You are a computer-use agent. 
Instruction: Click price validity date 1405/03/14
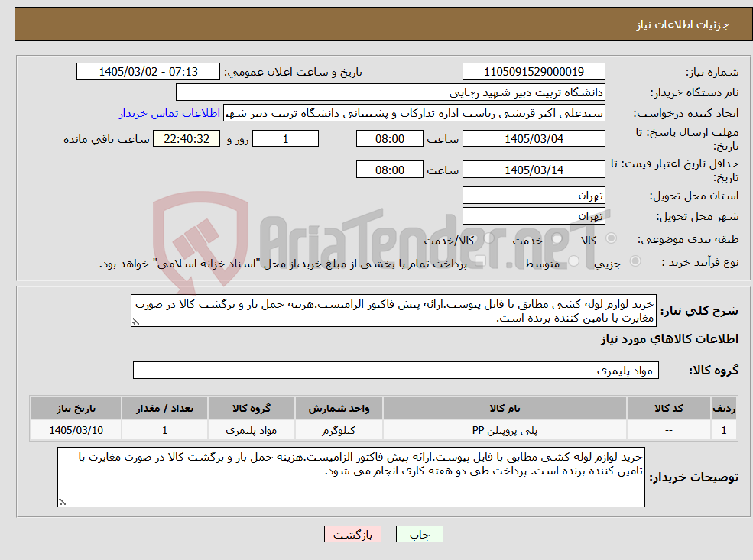click(x=534, y=170)
